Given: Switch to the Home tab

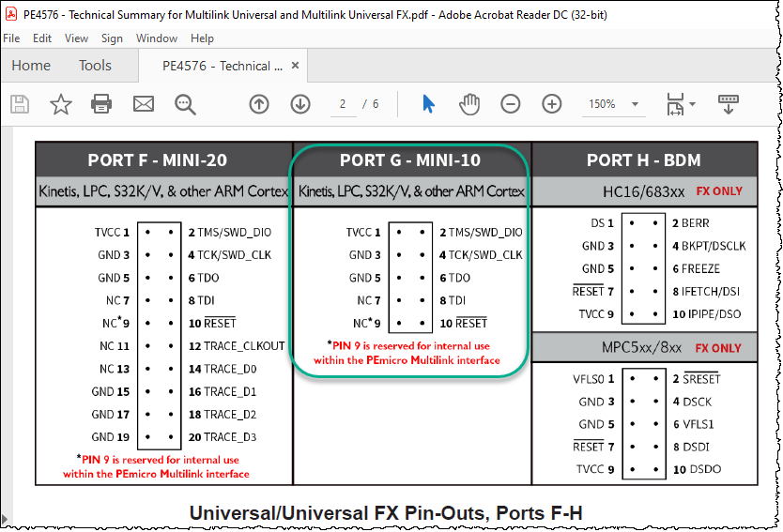Looking at the screenshot, I should (31, 66).
